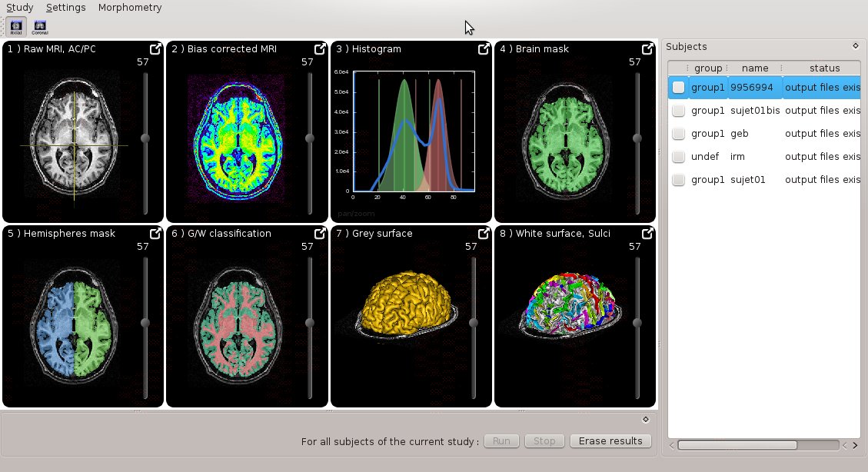Collapse the bottom actions panel
Viewport: 868px width, 472px height.
click(x=646, y=419)
